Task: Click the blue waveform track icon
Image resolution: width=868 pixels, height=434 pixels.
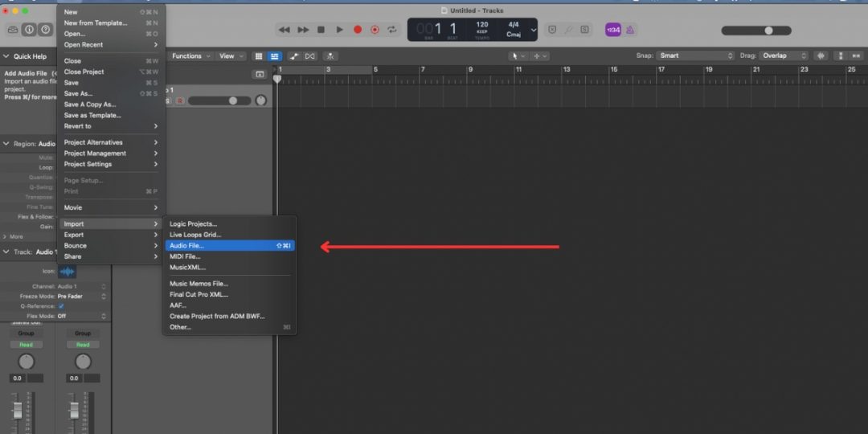Action: click(67, 272)
